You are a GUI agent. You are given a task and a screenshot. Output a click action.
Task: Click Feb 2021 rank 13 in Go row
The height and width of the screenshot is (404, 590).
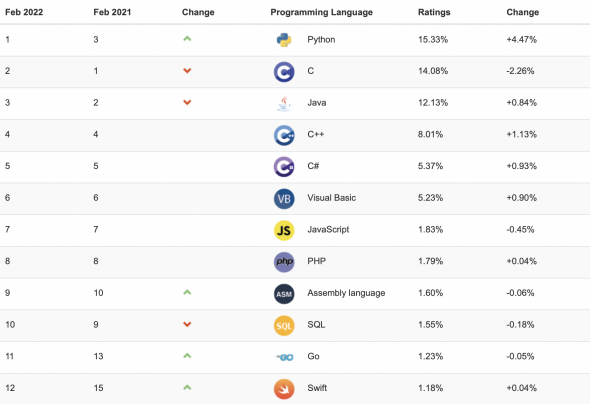(x=98, y=356)
